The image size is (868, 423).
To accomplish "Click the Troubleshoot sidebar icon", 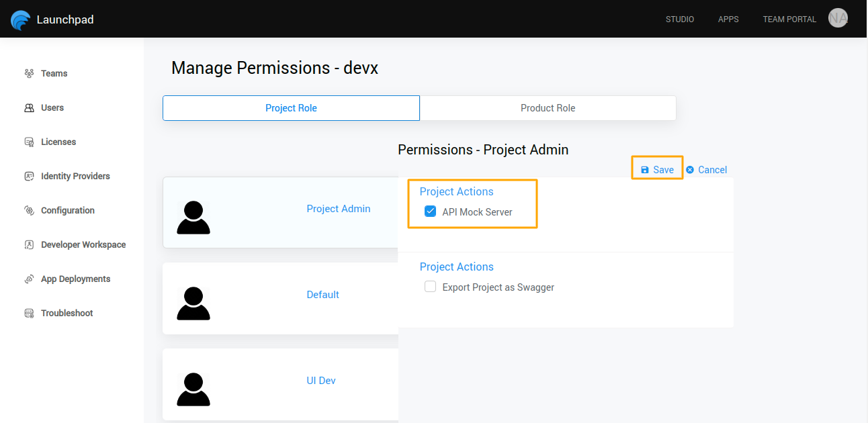I will click(29, 313).
